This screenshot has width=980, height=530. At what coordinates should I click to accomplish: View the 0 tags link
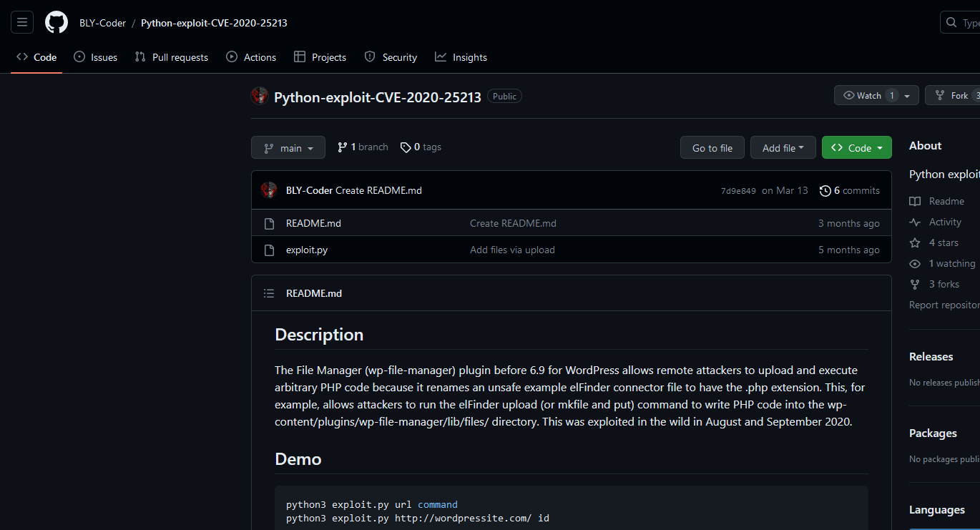pos(421,147)
